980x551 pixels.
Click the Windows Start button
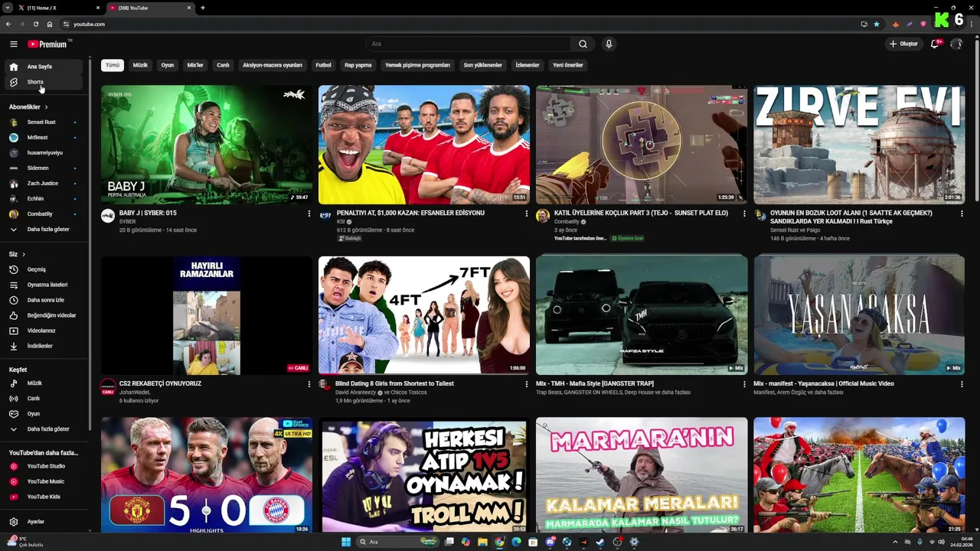[346, 542]
